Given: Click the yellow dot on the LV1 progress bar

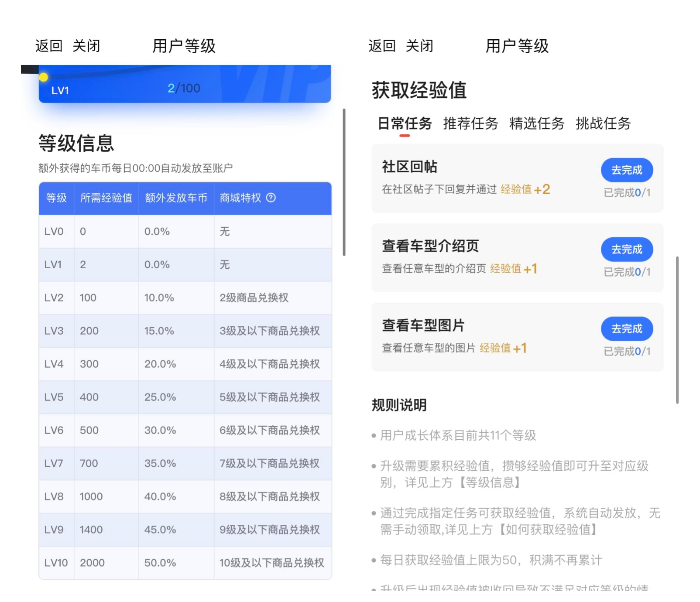Looking at the screenshot, I should (x=43, y=77).
